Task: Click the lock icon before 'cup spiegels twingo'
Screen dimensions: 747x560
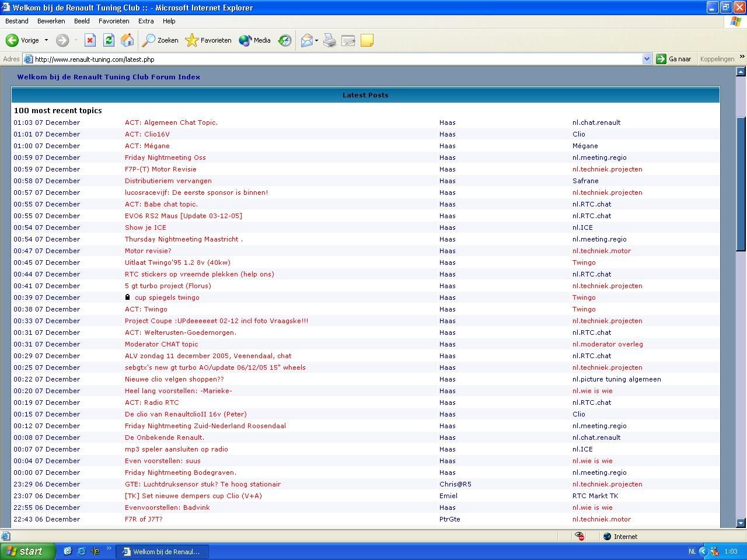Action: [128, 297]
